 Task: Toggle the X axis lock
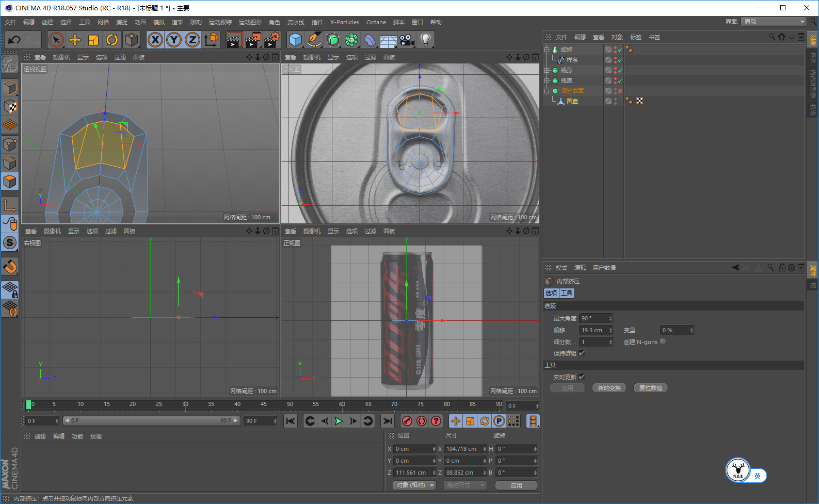[155, 40]
